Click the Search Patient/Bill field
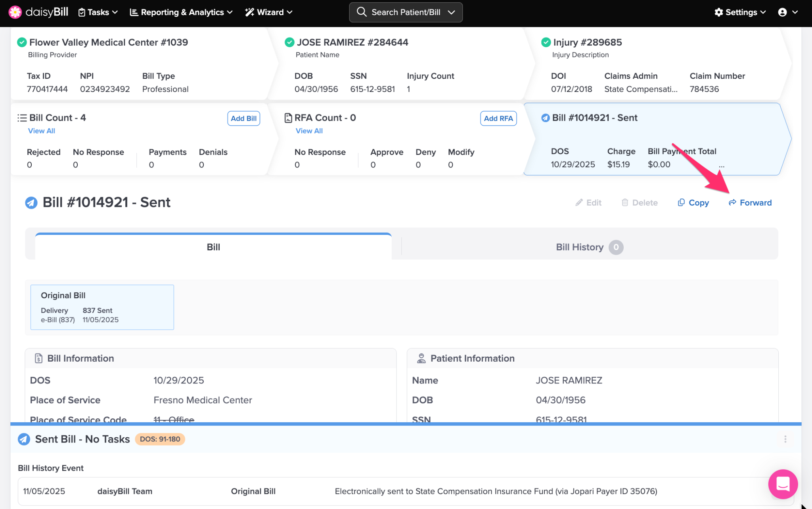The width and height of the screenshot is (812, 509). (x=405, y=12)
